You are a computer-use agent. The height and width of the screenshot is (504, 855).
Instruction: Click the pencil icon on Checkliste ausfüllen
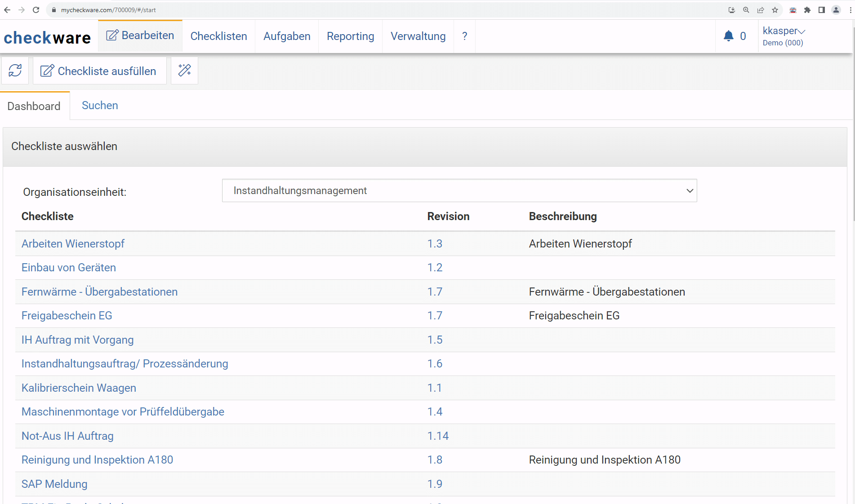pyautogui.click(x=47, y=71)
